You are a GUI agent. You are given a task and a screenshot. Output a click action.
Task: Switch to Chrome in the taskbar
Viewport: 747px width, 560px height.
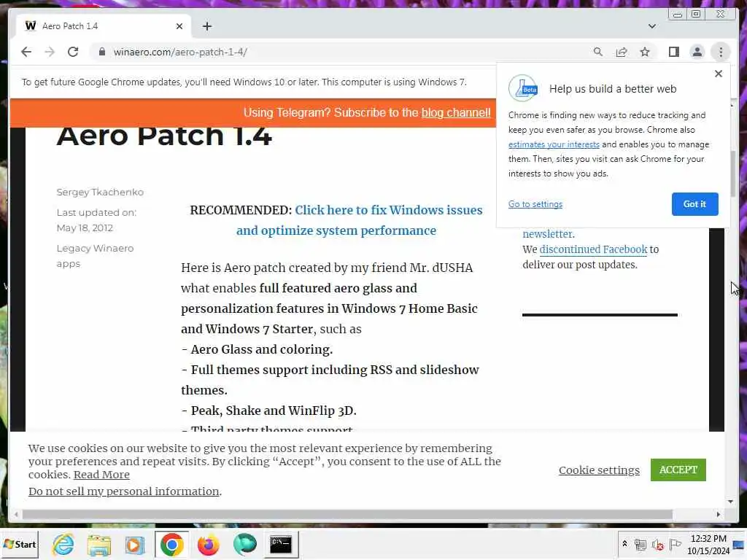click(171, 544)
